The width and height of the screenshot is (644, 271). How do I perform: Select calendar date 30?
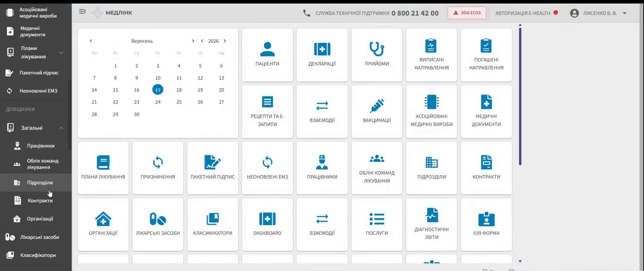click(x=136, y=114)
